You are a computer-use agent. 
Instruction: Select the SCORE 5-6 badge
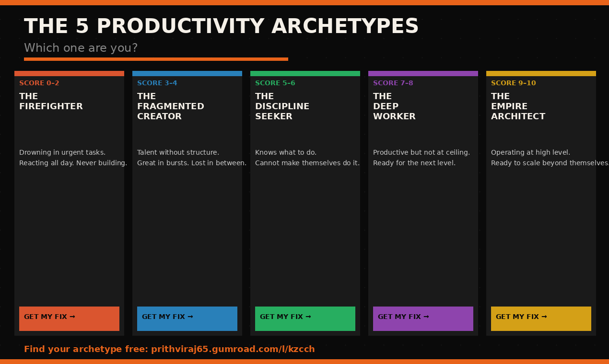tap(275, 83)
